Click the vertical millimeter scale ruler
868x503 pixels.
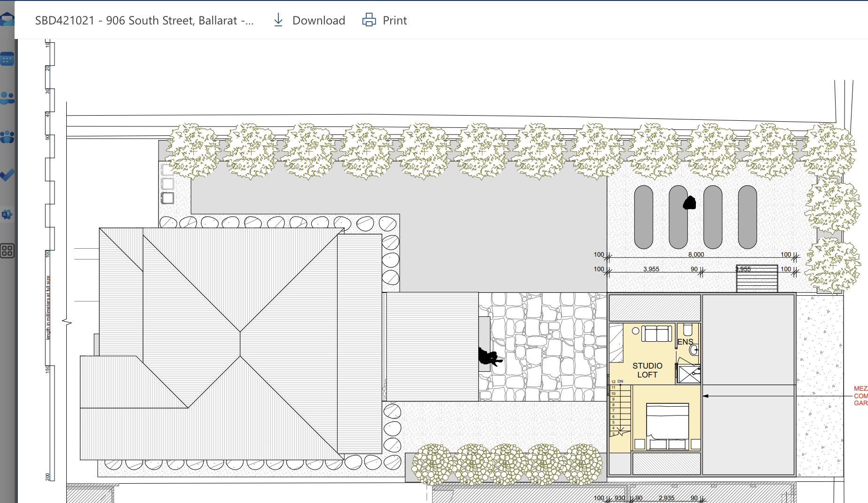click(50, 261)
